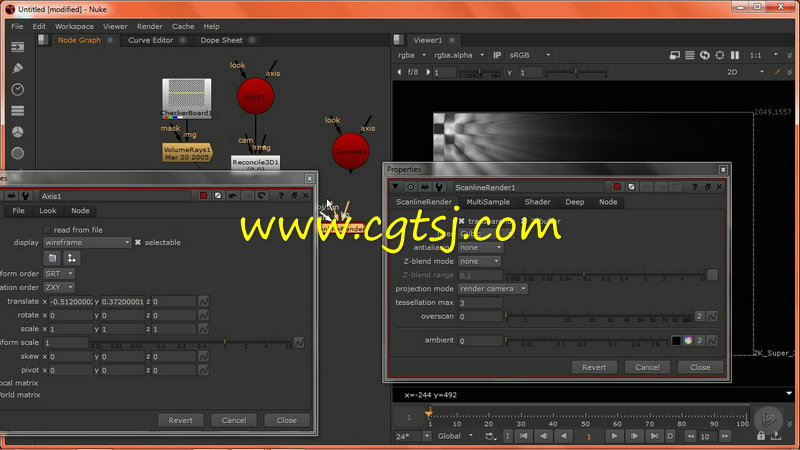
Task: Open viewer 2D mode dropdown
Action: pos(745,72)
